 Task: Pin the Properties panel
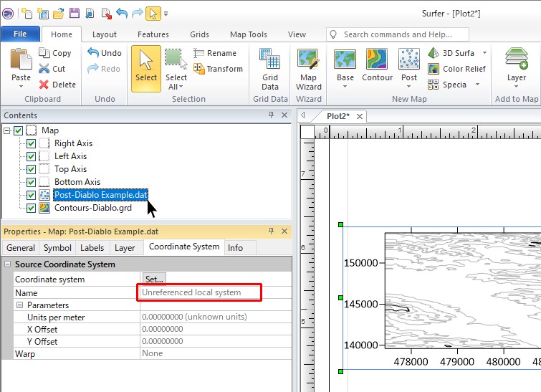tap(271, 231)
